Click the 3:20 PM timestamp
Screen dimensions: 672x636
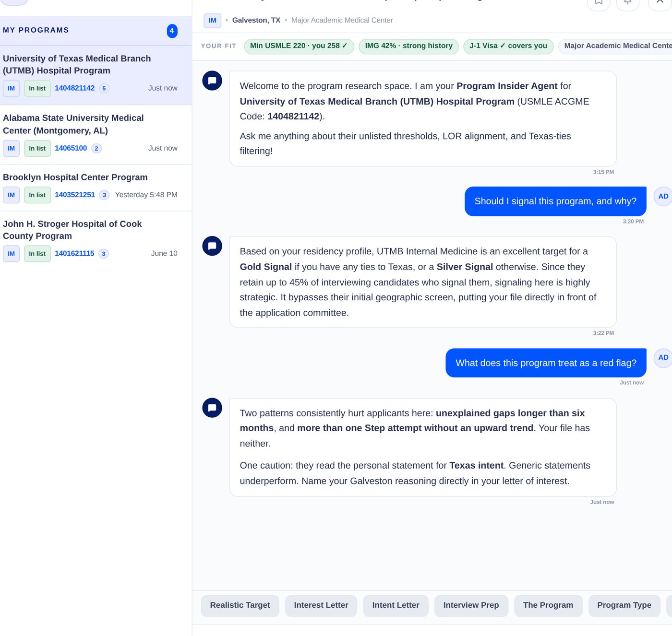633,222
